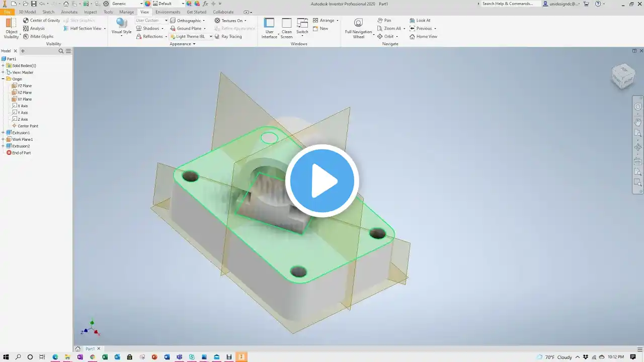Click the ViewCube in the viewport
The width and height of the screenshot is (644, 362).
(623, 76)
